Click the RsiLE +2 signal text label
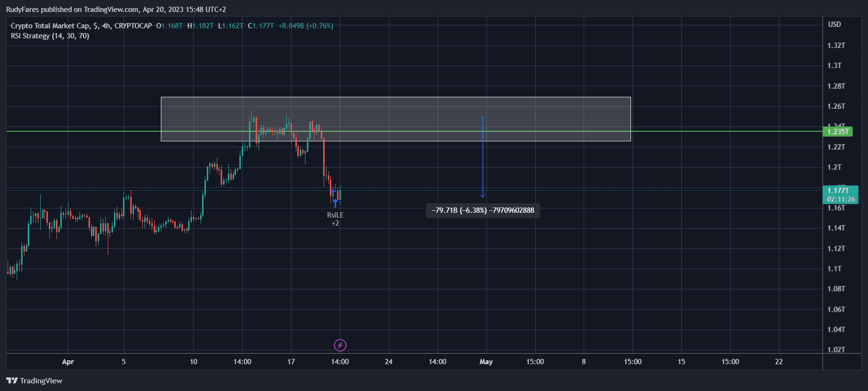This screenshot has height=391, width=868. [335, 219]
